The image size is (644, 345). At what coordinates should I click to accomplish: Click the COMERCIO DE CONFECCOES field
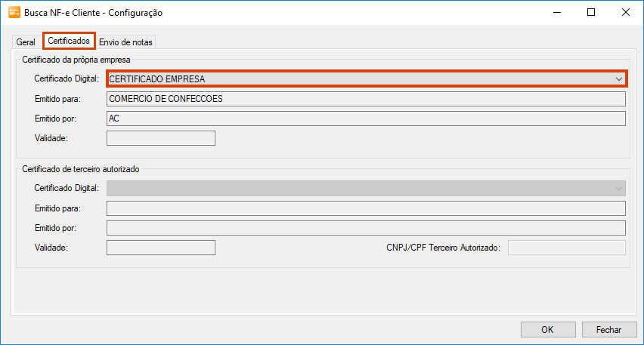tap(366, 98)
